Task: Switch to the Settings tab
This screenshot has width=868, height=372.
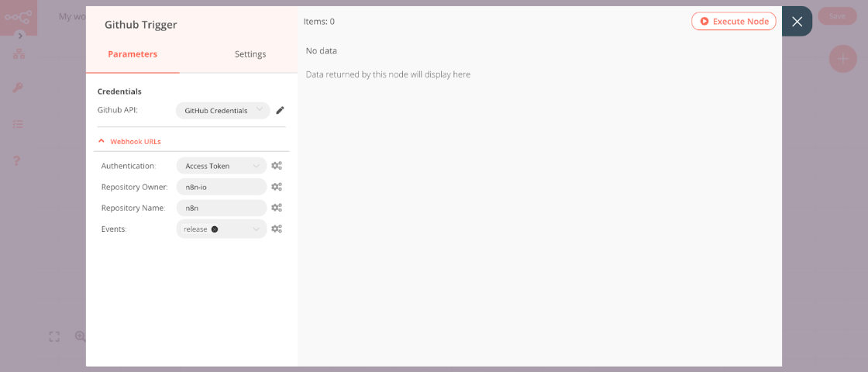Action: [x=250, y=54]
